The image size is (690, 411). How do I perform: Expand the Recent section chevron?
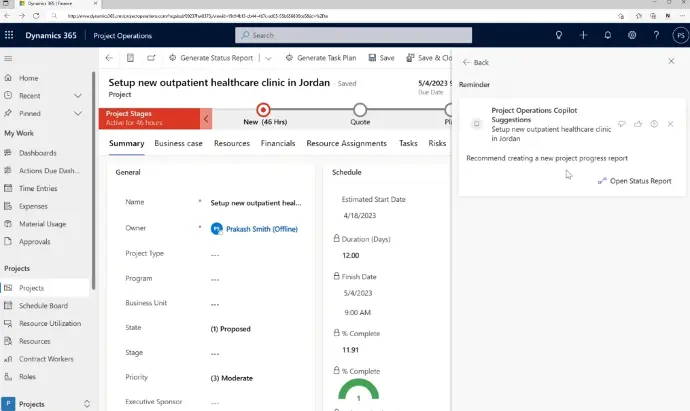tap(78, 95)
